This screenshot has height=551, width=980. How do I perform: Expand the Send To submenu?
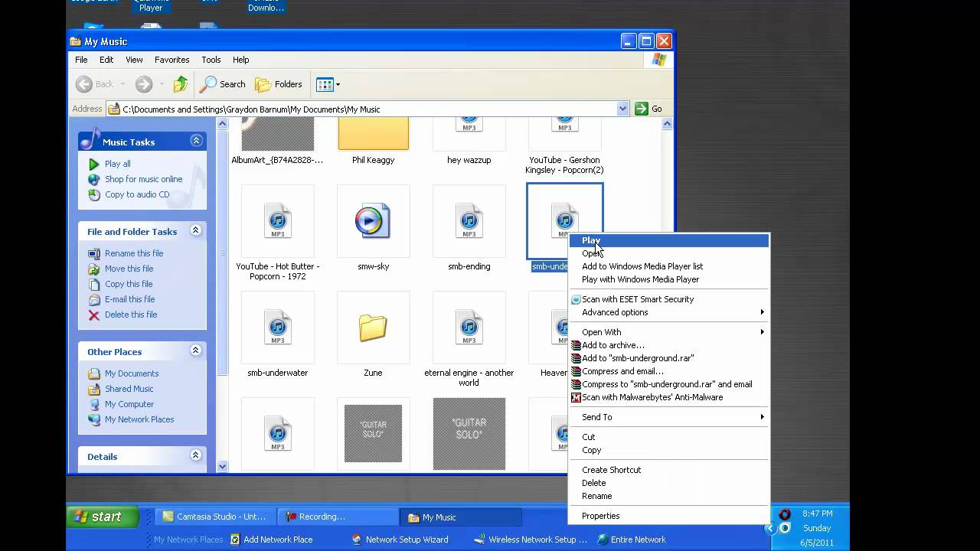coord(668,417)
